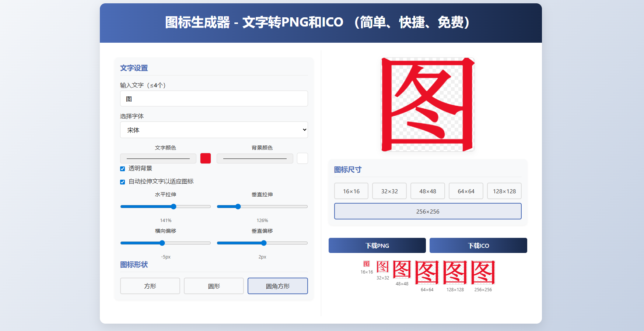Uncheck auto-stretch text to fit icon

coord(123,182)
